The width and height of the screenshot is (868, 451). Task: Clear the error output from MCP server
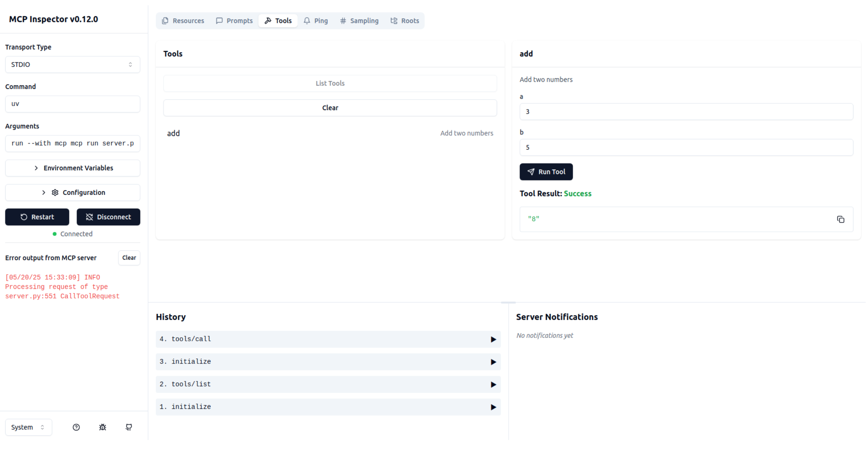[129, 258]
